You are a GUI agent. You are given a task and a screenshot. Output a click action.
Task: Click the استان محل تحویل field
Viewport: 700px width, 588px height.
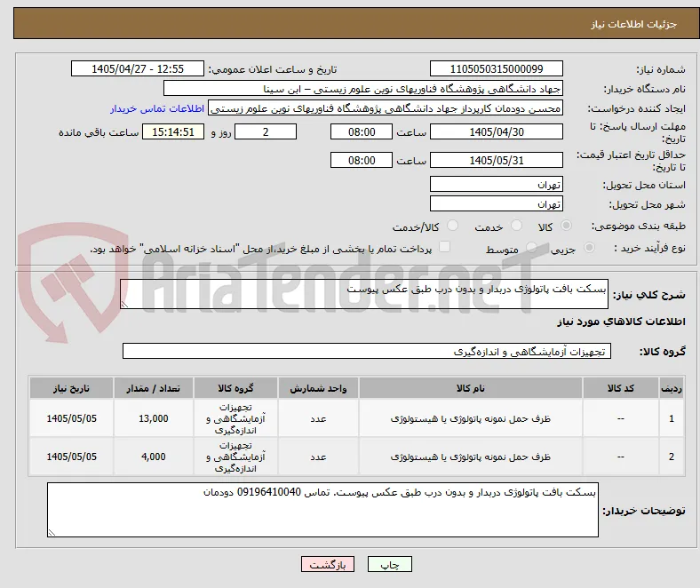[x=497, y=185]
